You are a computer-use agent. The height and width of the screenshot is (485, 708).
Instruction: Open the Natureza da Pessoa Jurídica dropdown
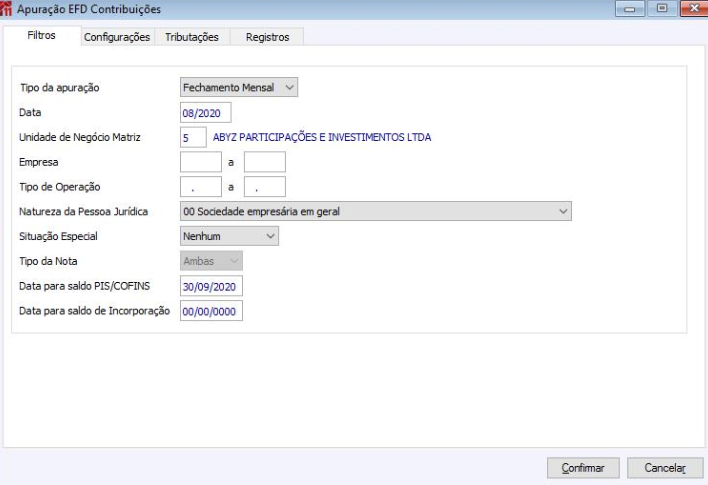click(376, 211)
